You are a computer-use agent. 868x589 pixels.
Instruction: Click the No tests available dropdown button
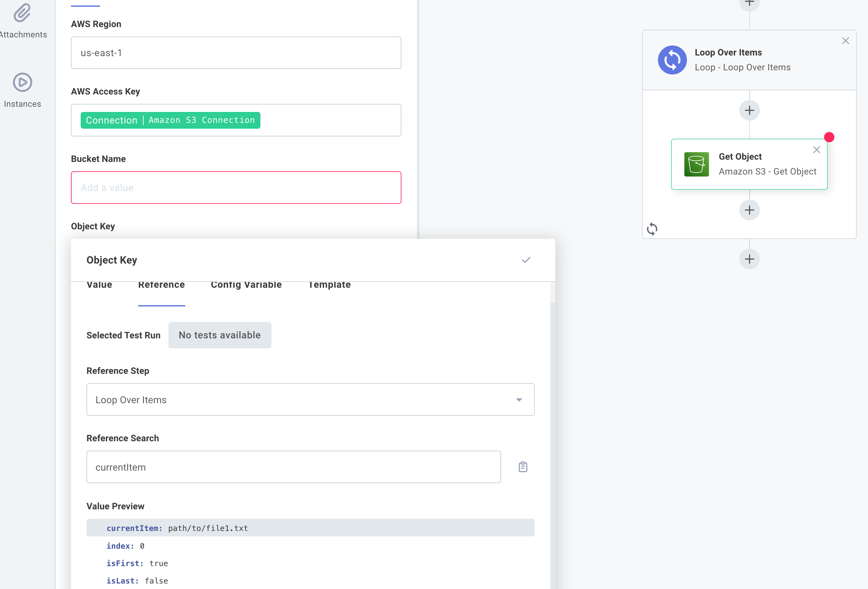click(219, 335)
